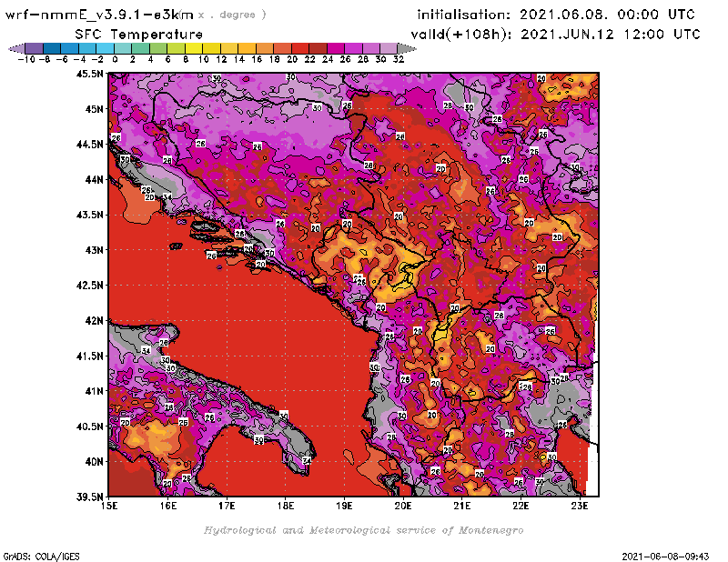The height and width of the screenshot is (562, 728).
Task: Click the 'initialisation: 2021.06.08. 00:00 UTC' text
Action: 556,15
